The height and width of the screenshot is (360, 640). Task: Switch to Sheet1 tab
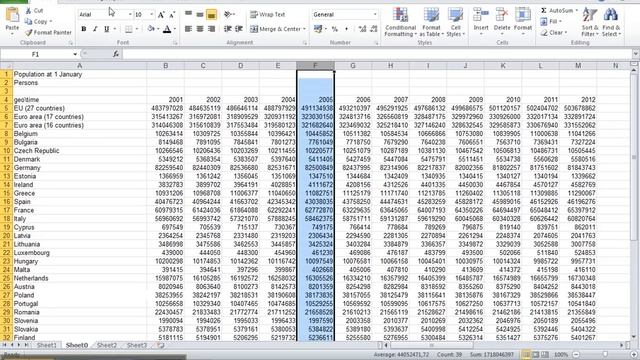pos(47,345)
